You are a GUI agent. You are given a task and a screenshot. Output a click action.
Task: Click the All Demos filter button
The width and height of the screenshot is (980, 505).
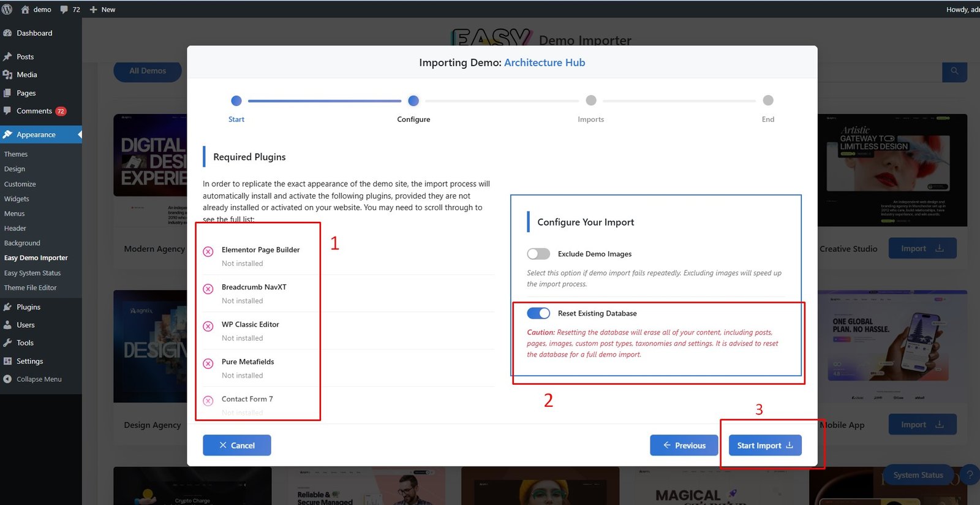click(148, 71)
